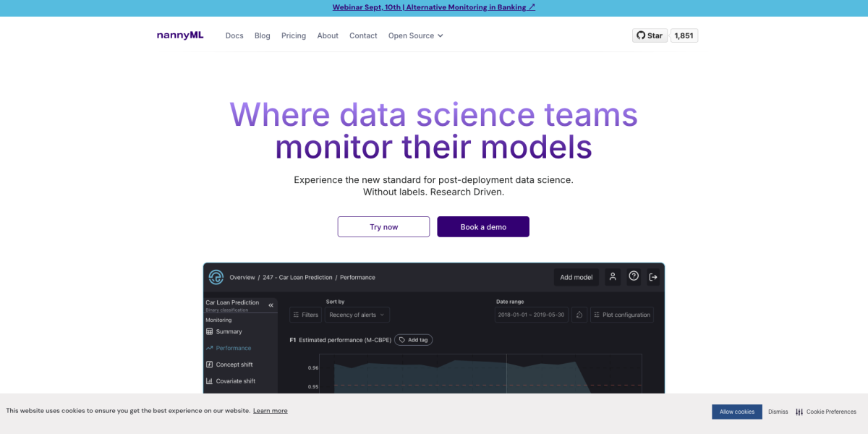Screen dimensions: 868x434
Task: Click the Book a demo button
Action: click(483, 227)
